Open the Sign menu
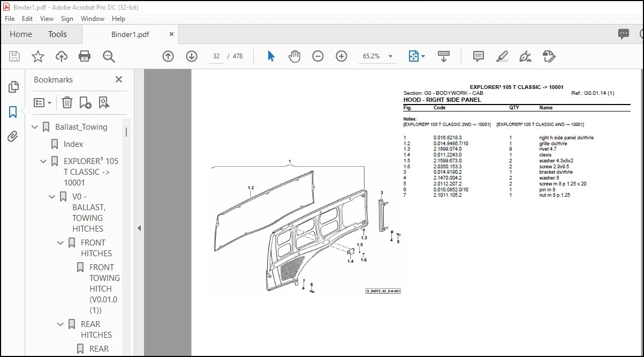The width and height of the screenshot is (644, 357). click(x=67, y=18)
